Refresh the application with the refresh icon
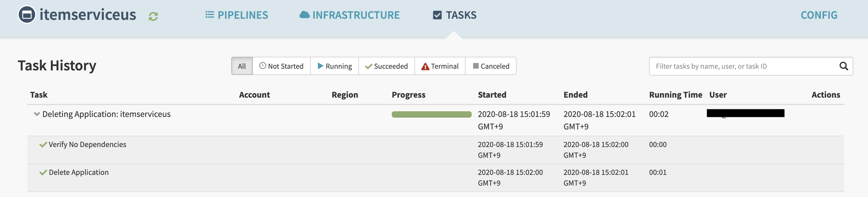 tap(153, 16)
